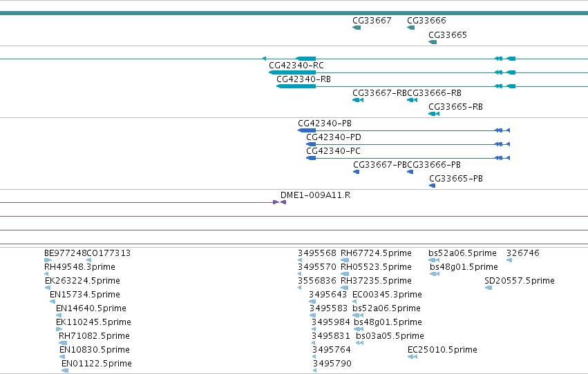Click the EN01122.5prime EST label
Screen dimensions: 588x374
pyautogui.click(x=97, y=364)
